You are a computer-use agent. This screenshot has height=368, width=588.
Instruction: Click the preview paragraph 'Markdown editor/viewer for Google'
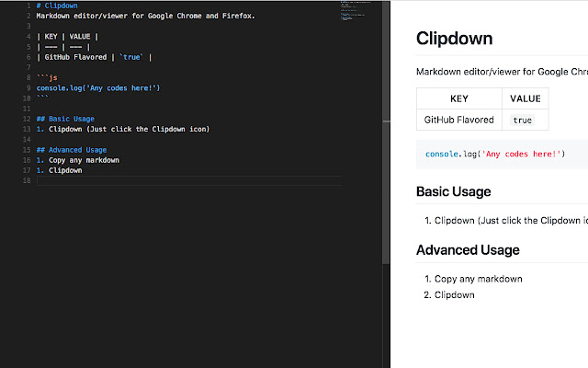click(x=502, y=72)
